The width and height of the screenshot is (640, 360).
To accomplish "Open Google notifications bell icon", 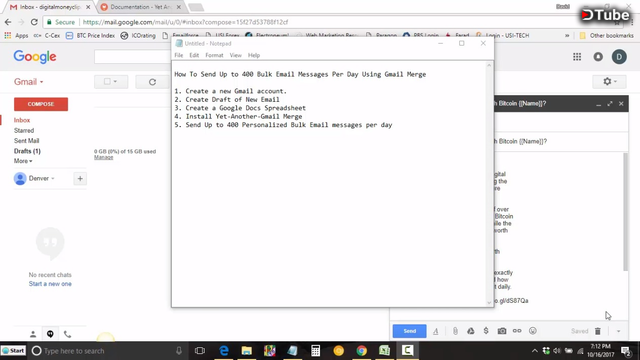I will point(598,57).
